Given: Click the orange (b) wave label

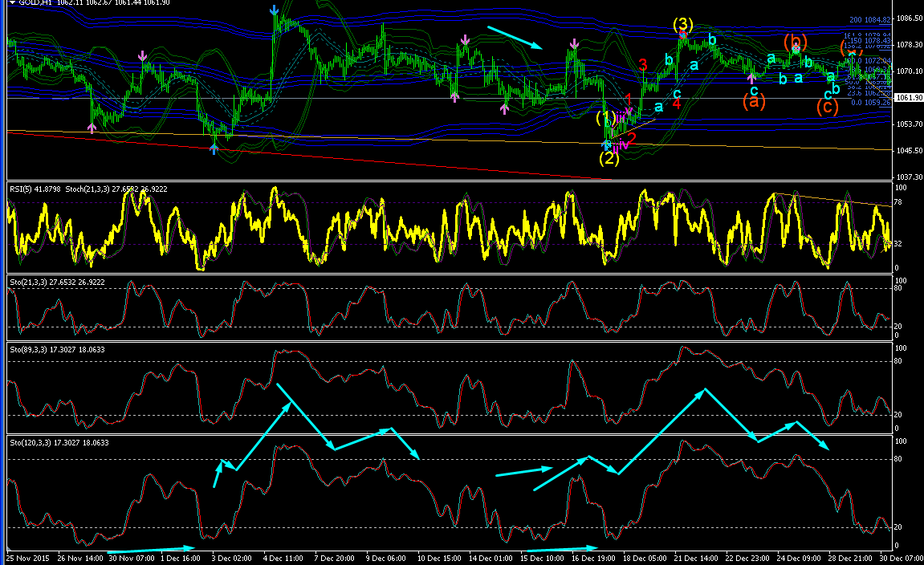Looking at the screenshot, I should [795, 42].
